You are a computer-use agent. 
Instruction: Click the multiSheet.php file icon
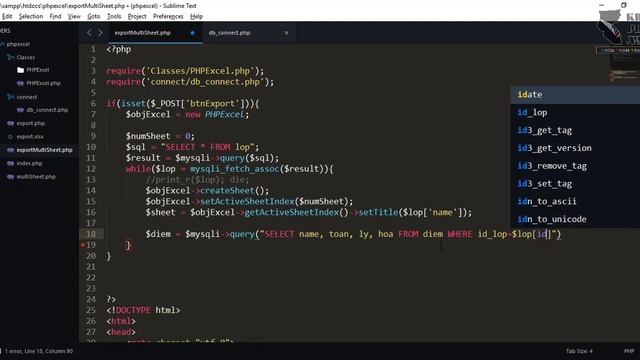point(11,177)
